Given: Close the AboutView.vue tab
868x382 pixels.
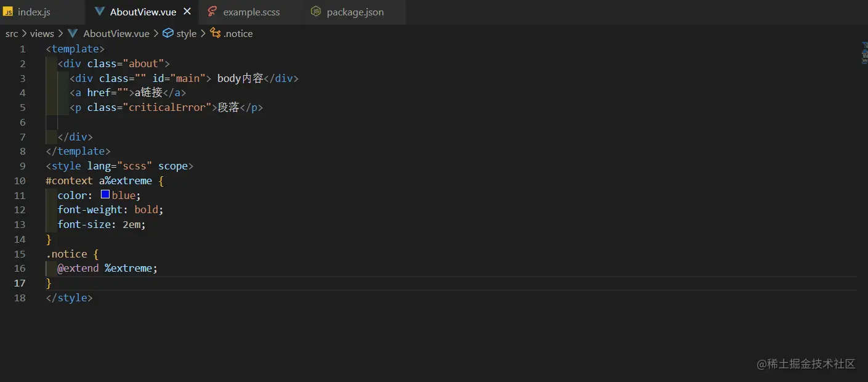Looking at the screenshot, I should pyautogui.click(x=187, y=10).
